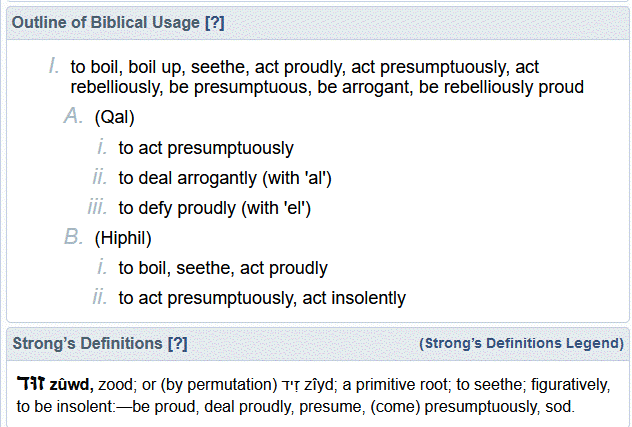632x427 pixels.
Task: Click the [?] help link beside Outline of Biblical Usage
Action: (x=214, y=22)
